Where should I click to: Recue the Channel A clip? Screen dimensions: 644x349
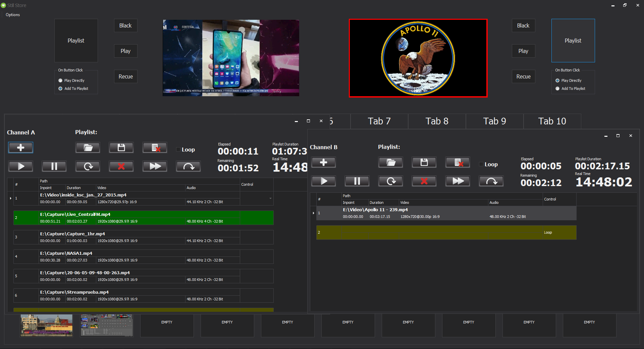coord(88,166)
